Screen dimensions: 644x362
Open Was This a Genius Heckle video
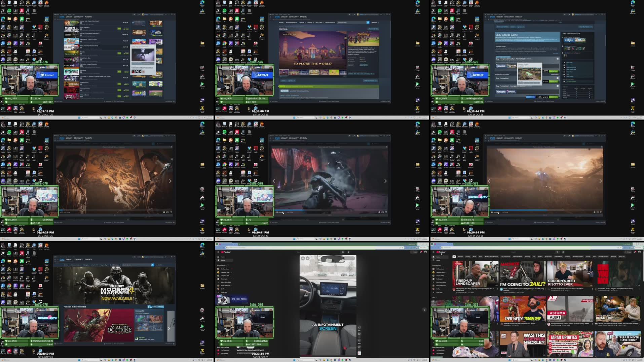click(x=522, y=344)
